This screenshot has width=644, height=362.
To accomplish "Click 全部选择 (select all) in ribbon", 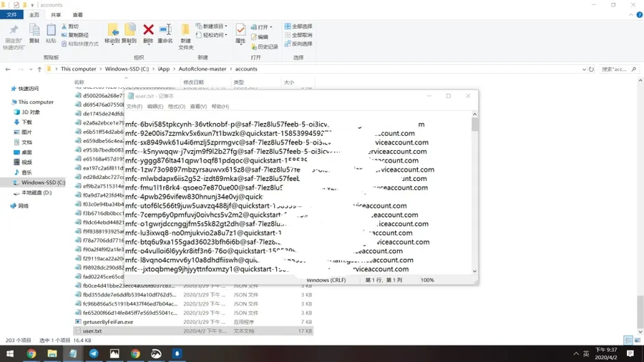I will pos(298,26).
